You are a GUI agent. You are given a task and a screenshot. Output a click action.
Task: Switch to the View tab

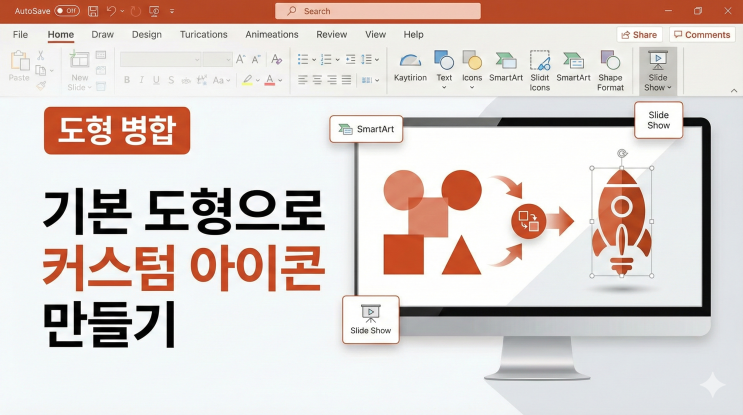pyautogui.click(x=375, y=35)
